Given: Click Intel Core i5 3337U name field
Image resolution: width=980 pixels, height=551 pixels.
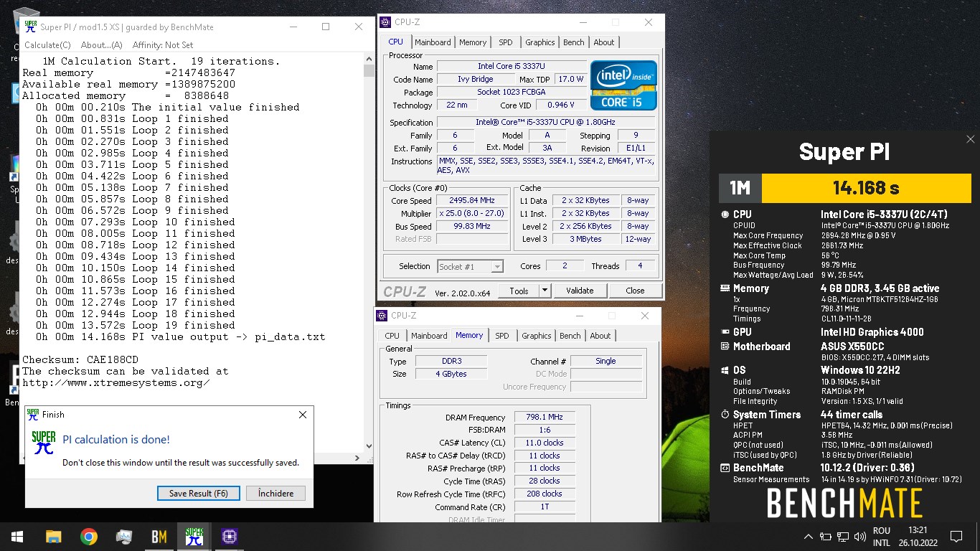Looking at the screenshot, I should coord(512,67).
